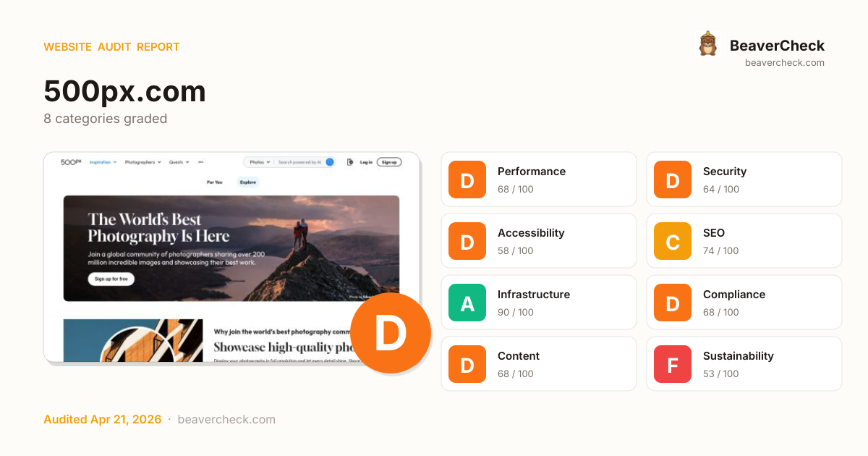
Task: Click the Content grade D badge
Action: click(x=467, y=364)
